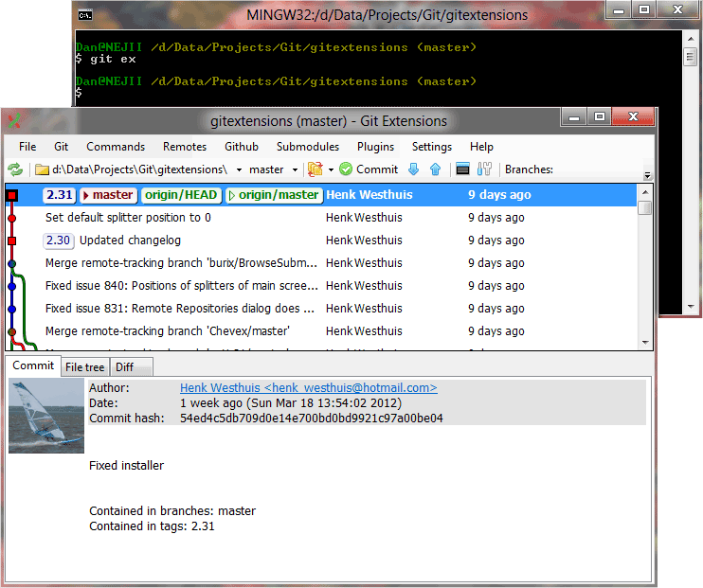
Task: Click the repository folder icon in the toolbar
Action: pyautogui.click(x=42, y=169)
